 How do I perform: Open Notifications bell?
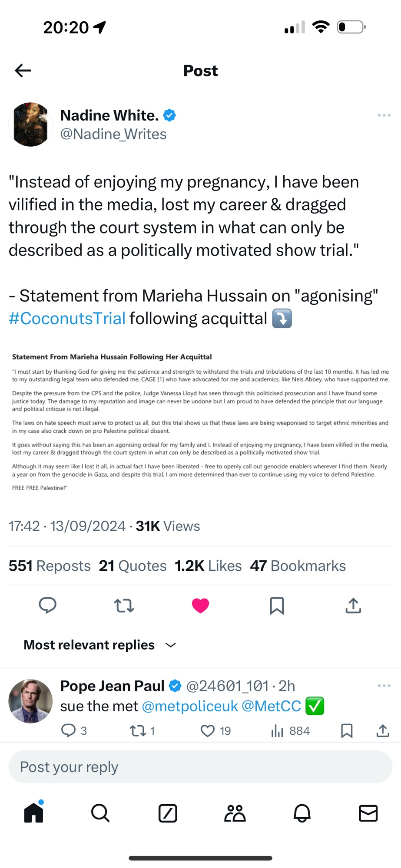point(302,813)
